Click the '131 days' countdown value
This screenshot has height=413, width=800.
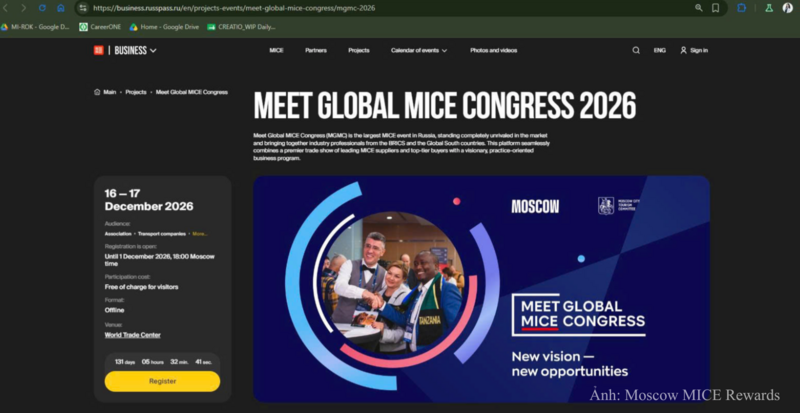click(125, 362)
